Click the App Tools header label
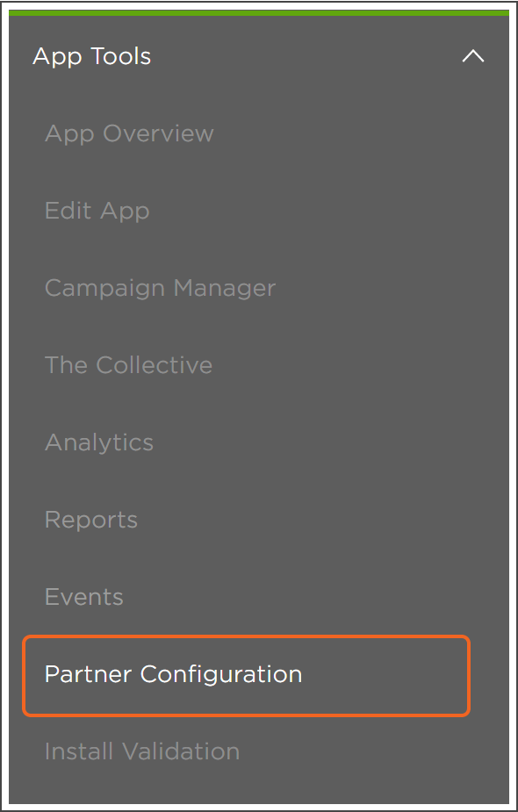 tap(91, 56)
